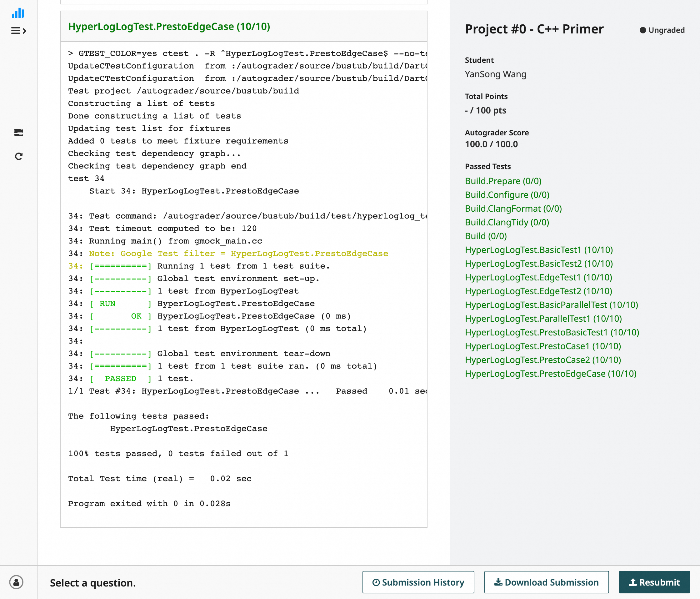Click the stacked list icon in sidebar
Screen dimensions: 700x599
[18, 132]
